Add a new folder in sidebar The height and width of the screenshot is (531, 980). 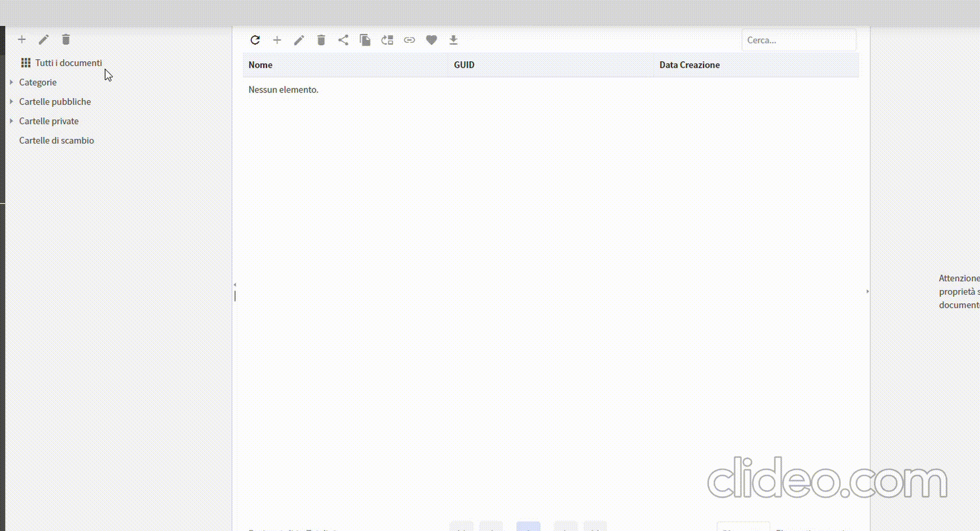coord(22,39)
